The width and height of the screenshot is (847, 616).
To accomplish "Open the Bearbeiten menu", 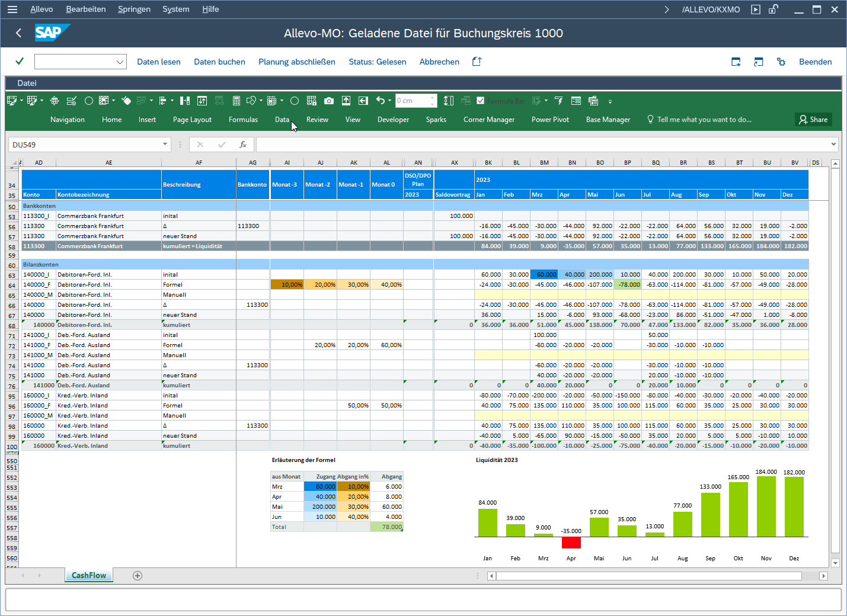I will [x=86, y=9].
